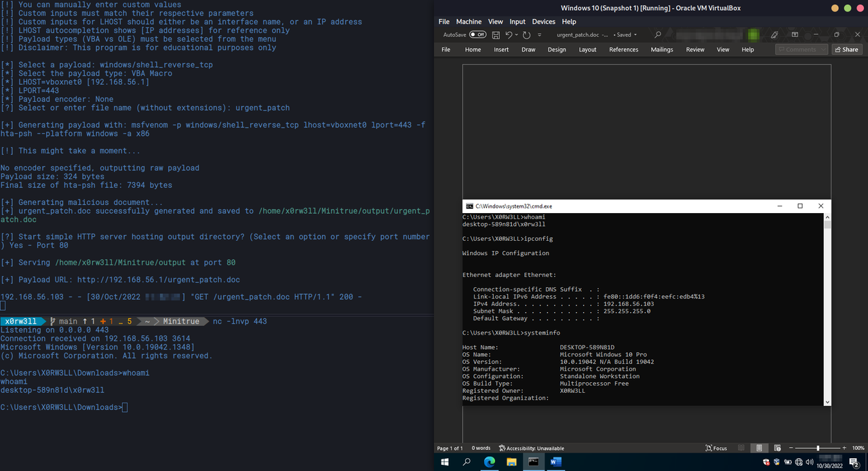Click the Search magnifier in Word's title bar
The width and height of the screenshot is (868, 471).
tap(658, 35)
